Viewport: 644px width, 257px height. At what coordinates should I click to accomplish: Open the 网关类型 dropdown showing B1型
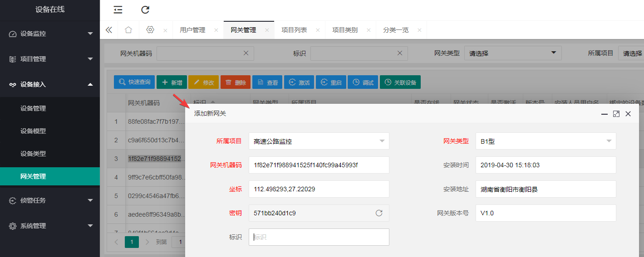(546, 141)
